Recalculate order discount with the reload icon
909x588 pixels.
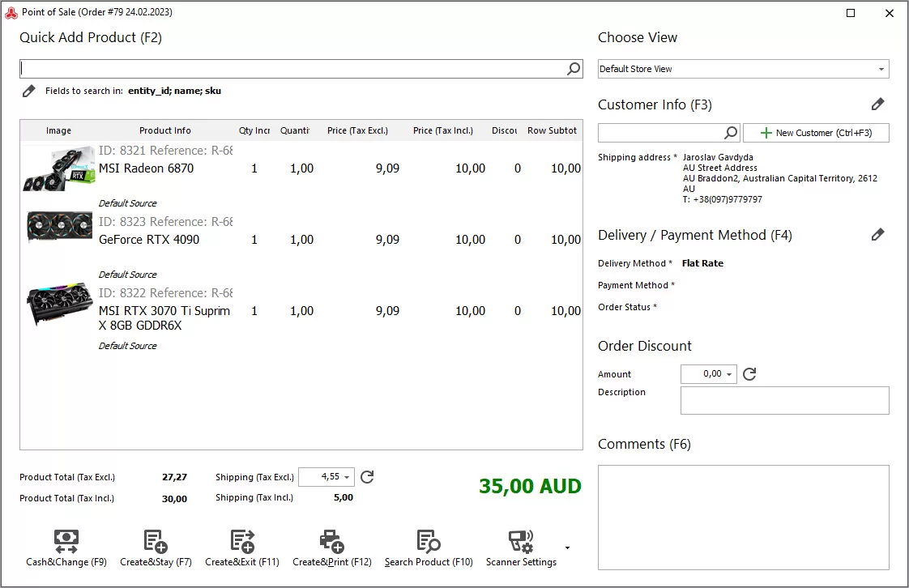tap(749, 374)
